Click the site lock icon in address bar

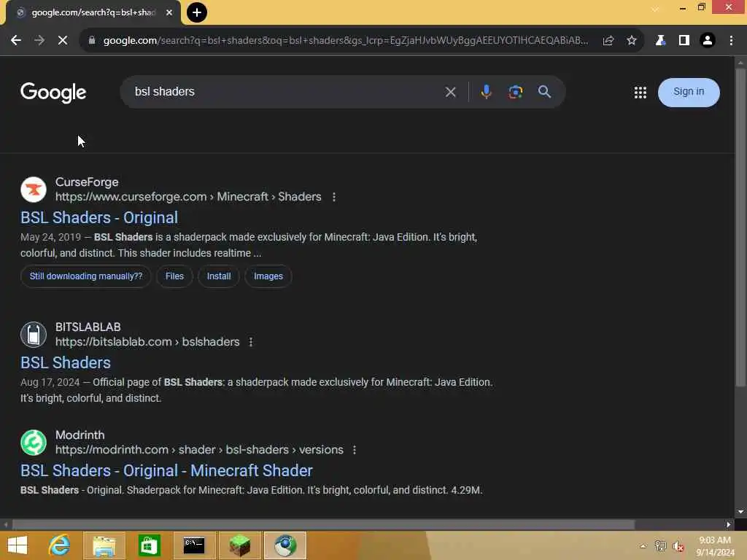click(x=92, y=41)
